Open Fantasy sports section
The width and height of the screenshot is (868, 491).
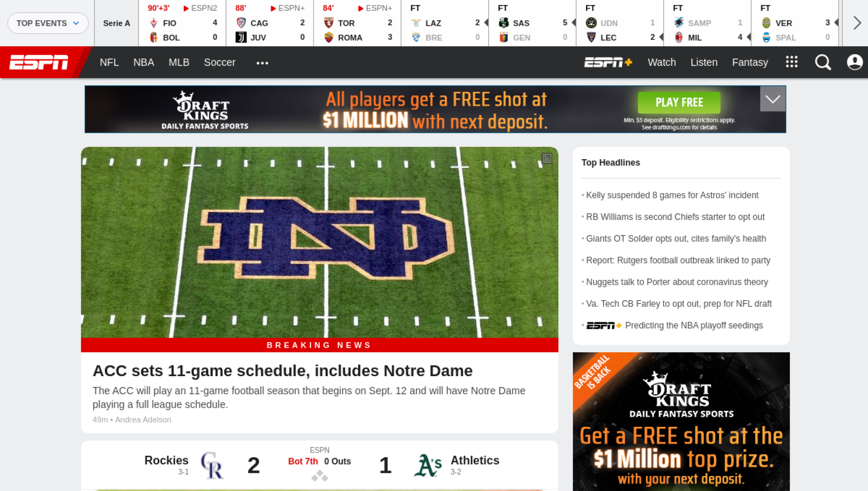[x=750, y=62]
